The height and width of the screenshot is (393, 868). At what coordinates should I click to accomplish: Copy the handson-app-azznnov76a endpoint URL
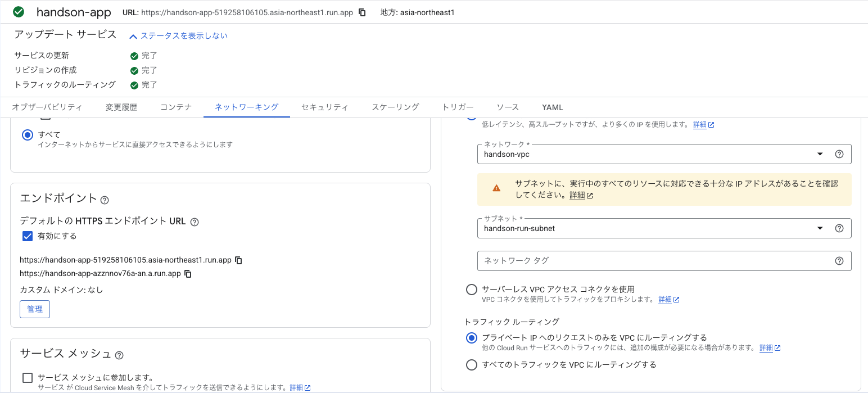pos(188,274)
